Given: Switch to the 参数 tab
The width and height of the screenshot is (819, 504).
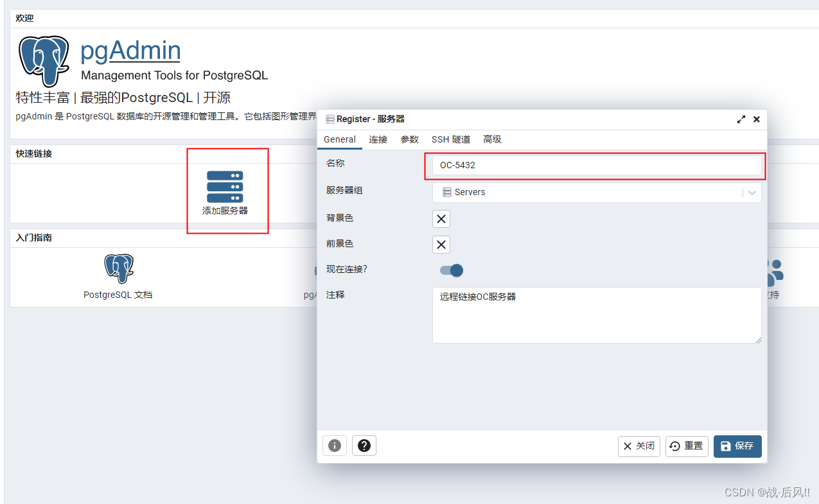Looking at the screenshot, I should 410,139.
